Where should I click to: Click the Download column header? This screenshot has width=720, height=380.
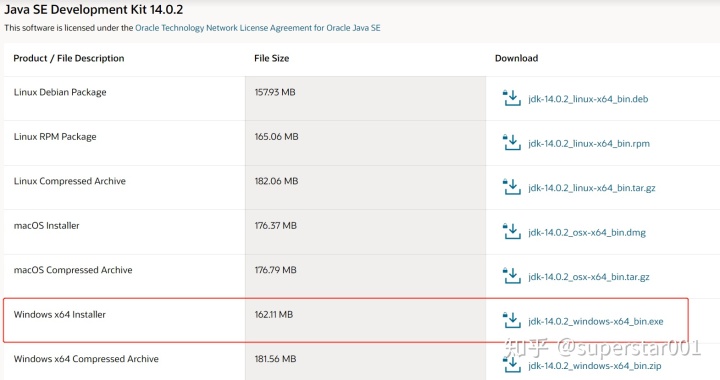pos(517,58)
